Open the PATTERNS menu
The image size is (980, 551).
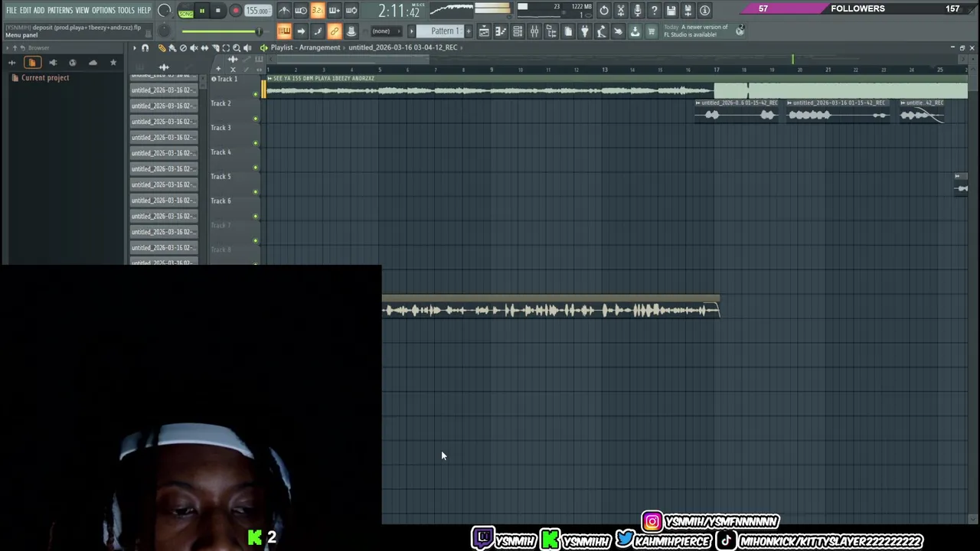pyautogui.click(x=60, y=10)
